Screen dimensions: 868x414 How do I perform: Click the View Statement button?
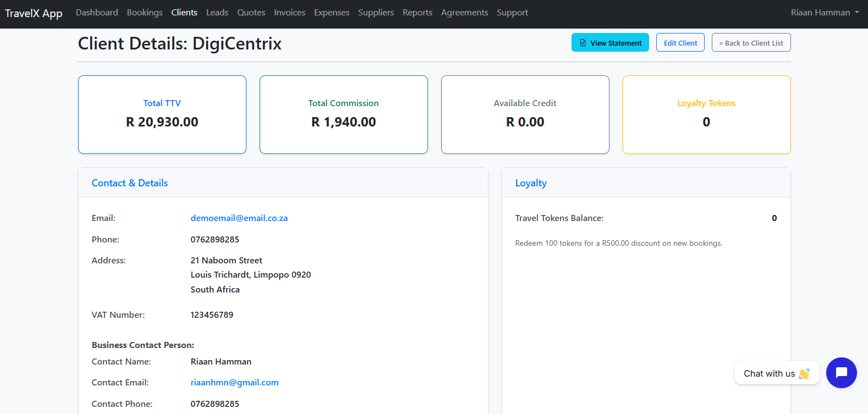(x=610, y=43)
